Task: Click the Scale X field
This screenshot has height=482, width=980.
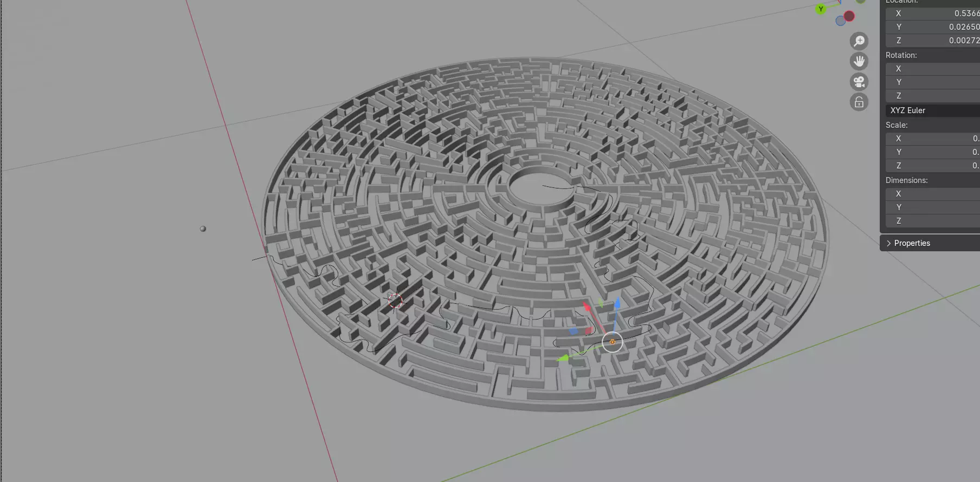Action: click(932, 139)
